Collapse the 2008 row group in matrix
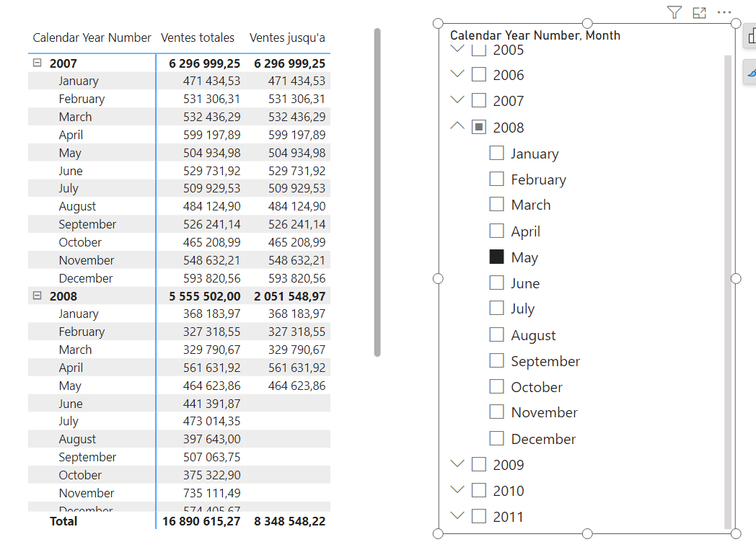This screenshot has width=756, height=555. 38,296
